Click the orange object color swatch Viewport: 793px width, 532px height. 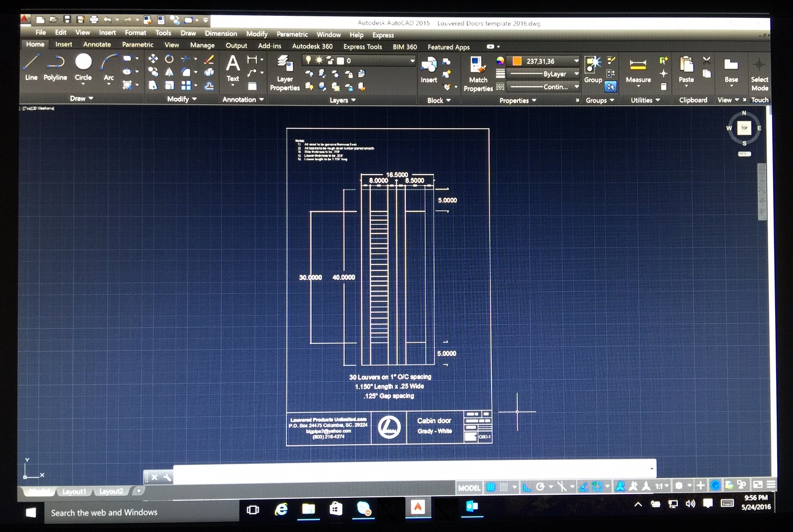coord(517,62)
